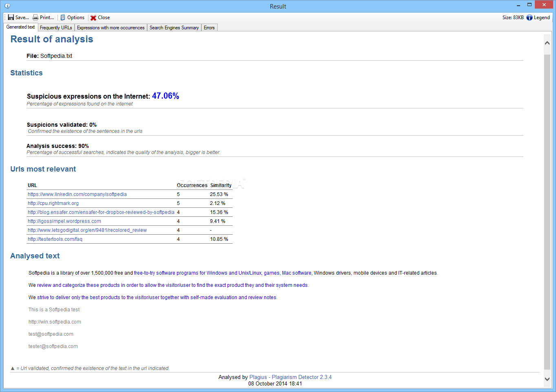
Task: Open Expressions with more occurrences tab
Action: [110, 28]
